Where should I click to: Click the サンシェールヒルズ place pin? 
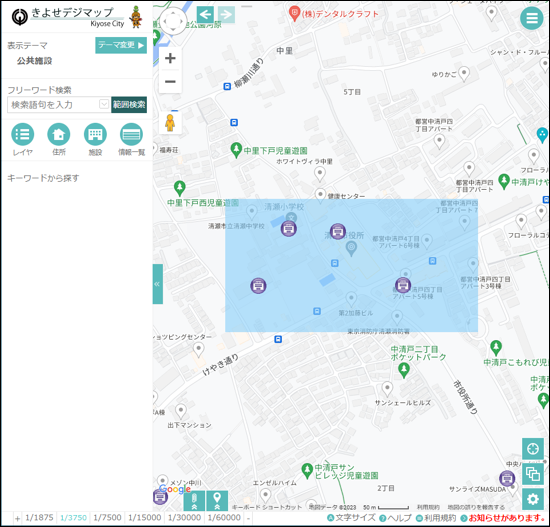click(387, 389)
